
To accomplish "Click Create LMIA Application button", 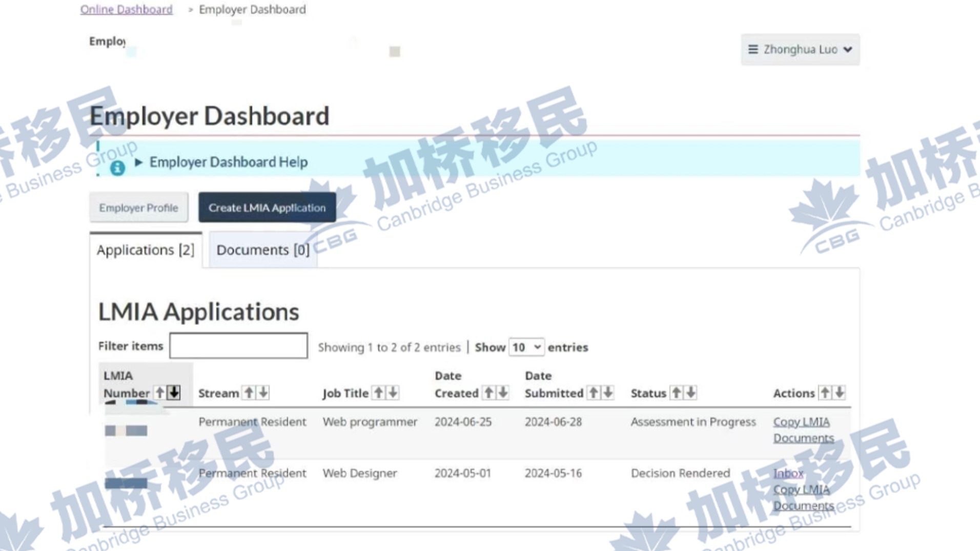I will click(x=267, y=208).
